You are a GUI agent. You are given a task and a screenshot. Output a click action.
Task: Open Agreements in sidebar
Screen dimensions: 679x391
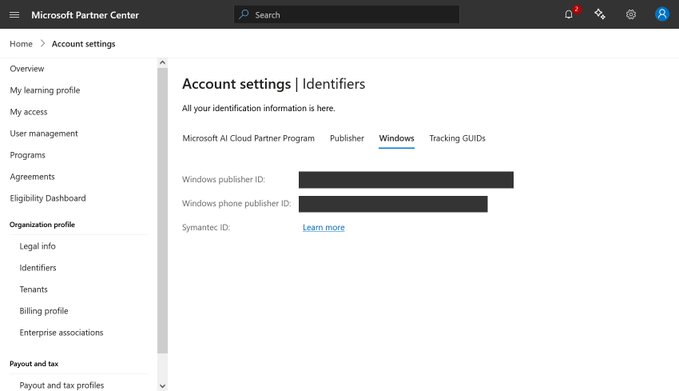point(32,177)
